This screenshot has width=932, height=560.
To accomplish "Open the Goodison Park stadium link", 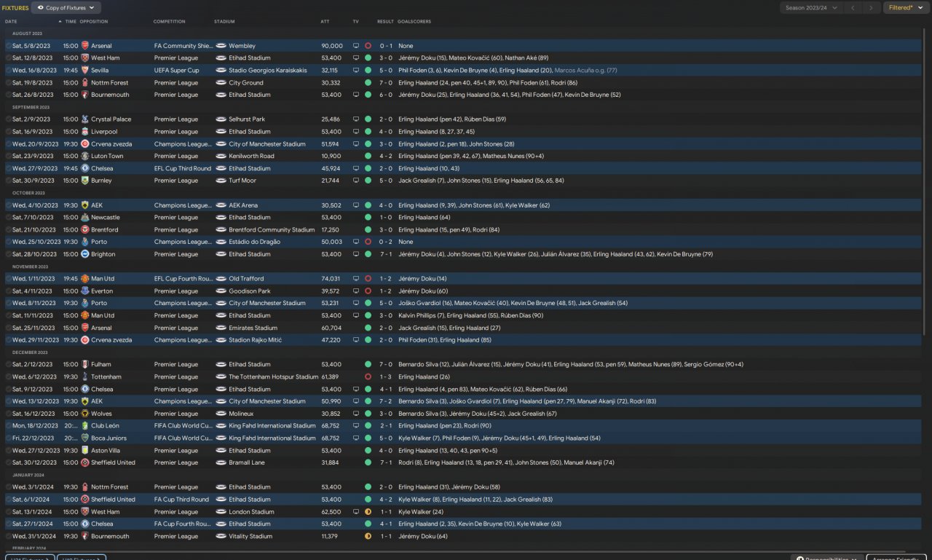I will tap(250, 291).
